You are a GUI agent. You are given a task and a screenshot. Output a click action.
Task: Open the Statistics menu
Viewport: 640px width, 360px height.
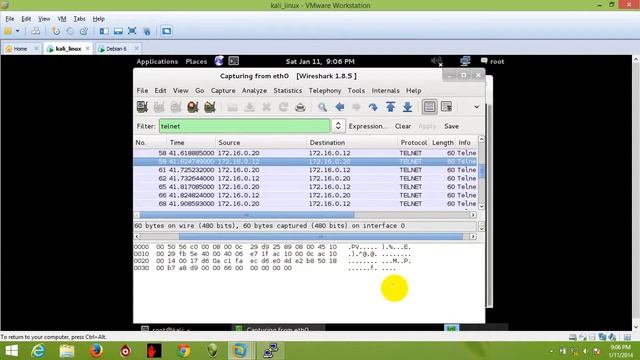point(288,91)
